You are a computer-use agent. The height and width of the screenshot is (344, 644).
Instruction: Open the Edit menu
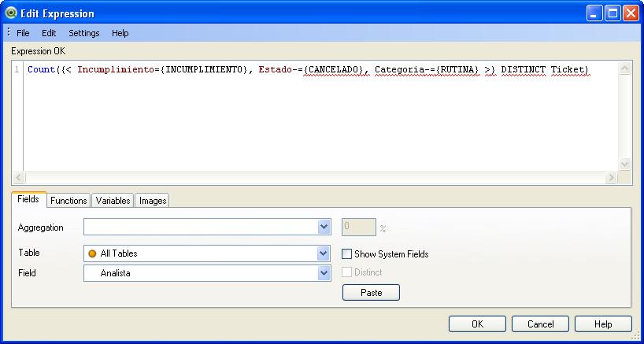click(49, 33)
